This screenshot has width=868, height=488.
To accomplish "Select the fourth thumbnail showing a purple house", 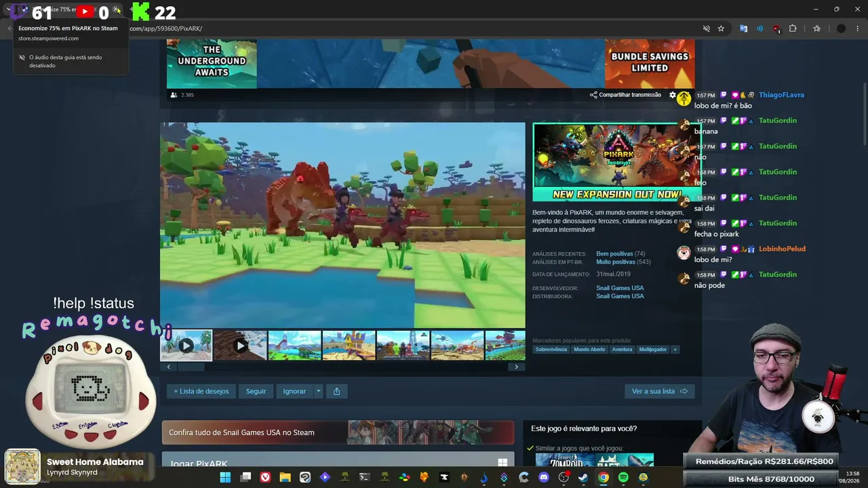I will click(349, 346).
